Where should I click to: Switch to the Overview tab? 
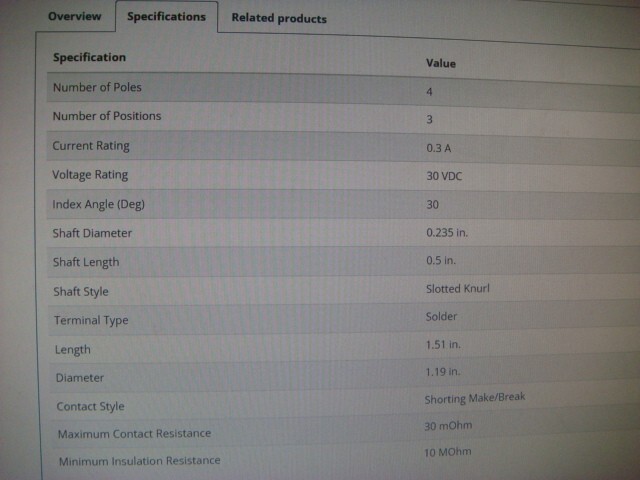[74, 16]
